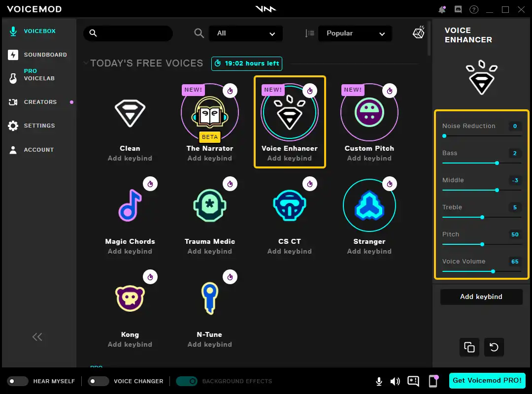Click Add keybind under Clean voice

[130, 158]
